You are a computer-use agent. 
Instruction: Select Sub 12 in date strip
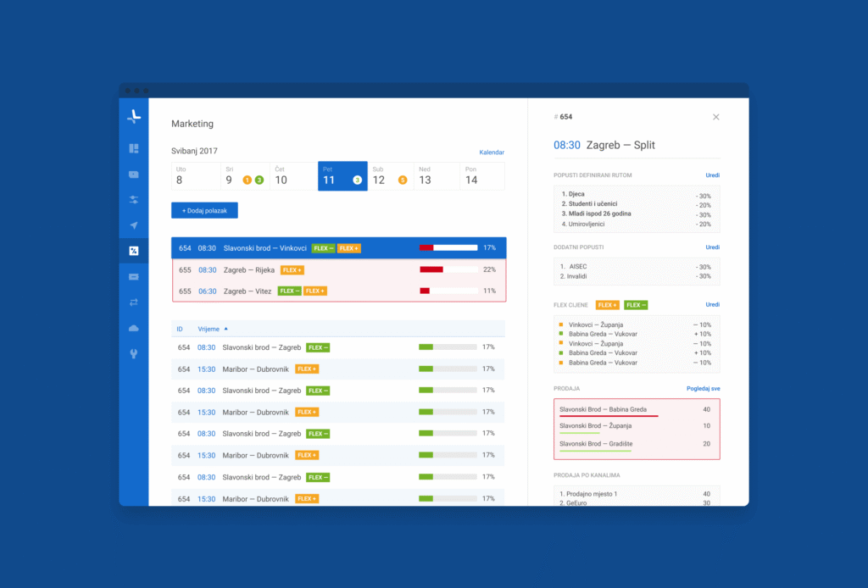point(391,176)
